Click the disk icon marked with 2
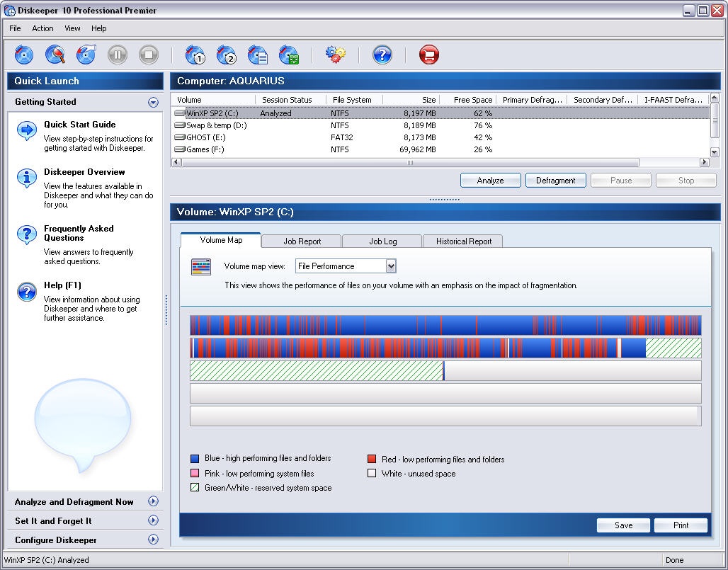 coord(227,55)
